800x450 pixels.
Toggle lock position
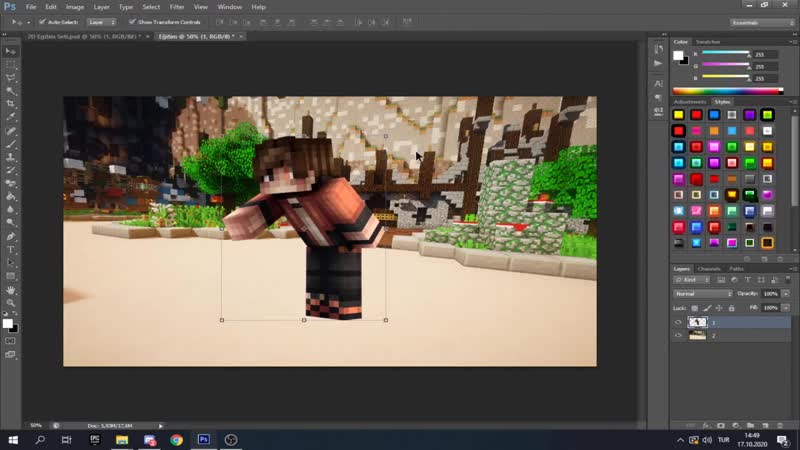pos(719,308)
